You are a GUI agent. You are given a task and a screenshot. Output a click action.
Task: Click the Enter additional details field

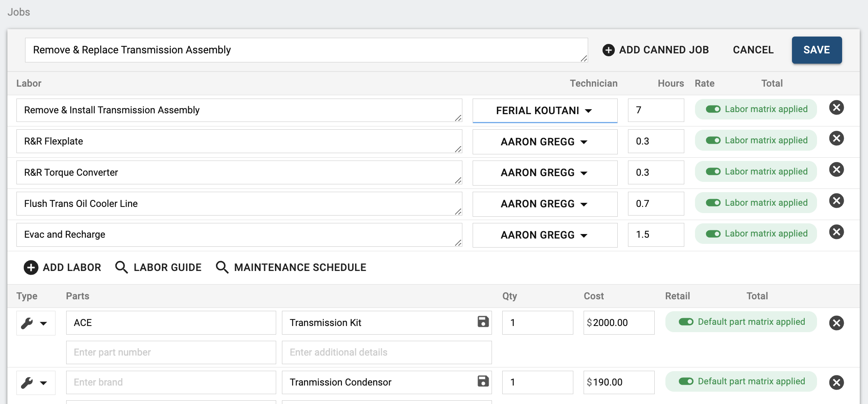(x=387, y=352)
